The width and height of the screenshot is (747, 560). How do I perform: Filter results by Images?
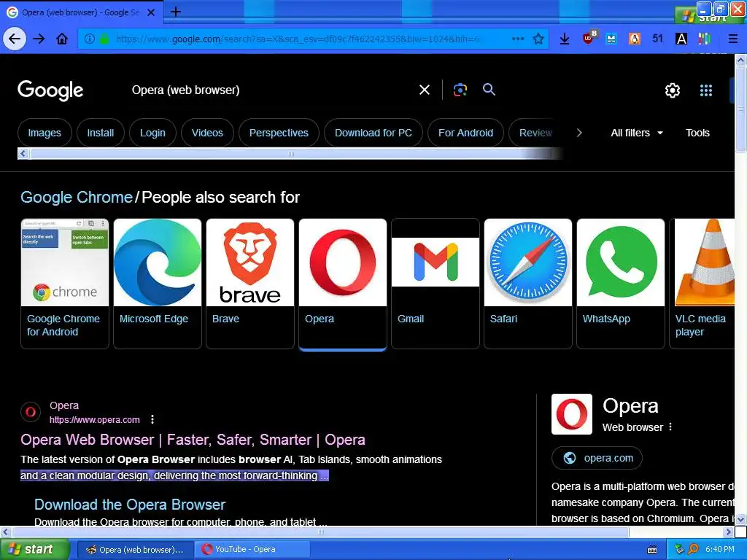(x=44, y=133)
